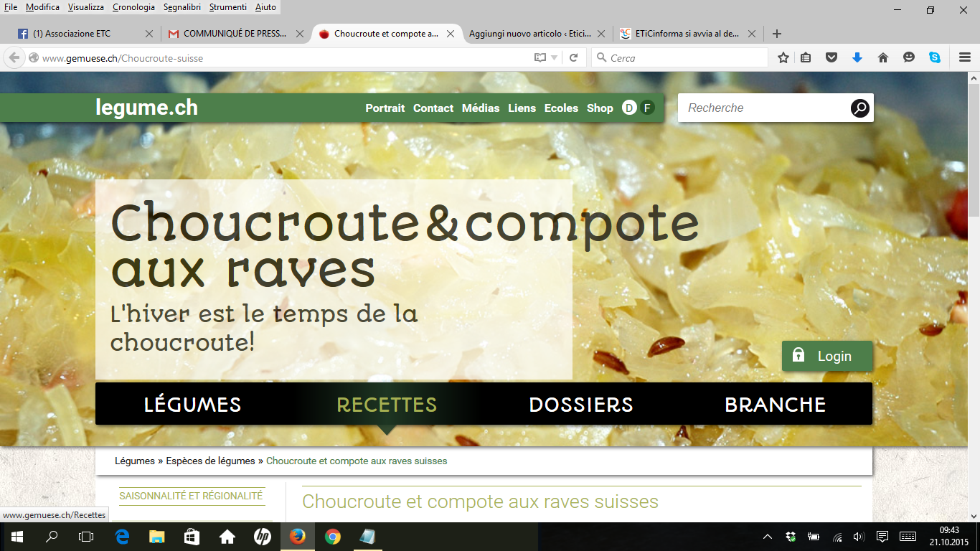
Task: Launch Microsoft Edge from taskbar
Action: tap(122, 537)
